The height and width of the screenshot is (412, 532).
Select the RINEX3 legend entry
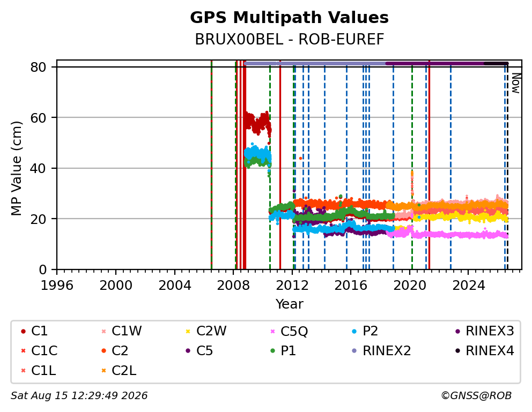click(x=484, y=331)
